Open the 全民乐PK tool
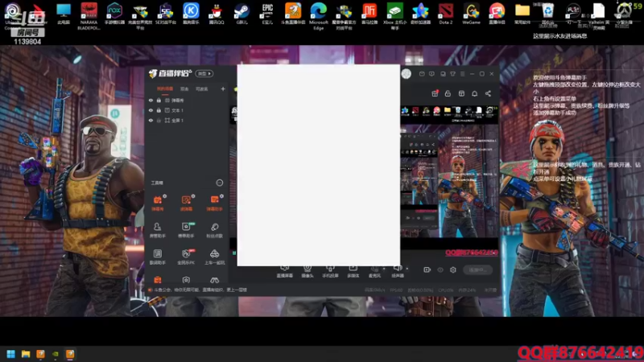Image resolution: width=644 pixels, height=362 pixels. tap(186, 257)
